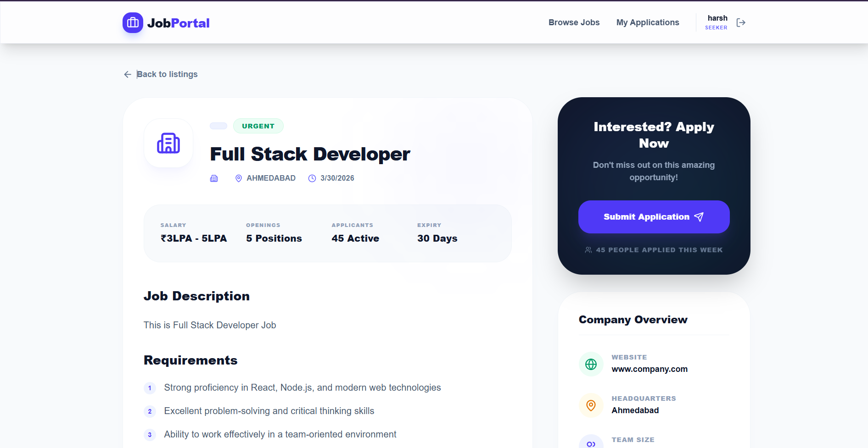Image resolution: width=868 pixels, height=448 pixels.
Task: Click the logout icon next to harsh
Action: coord(741,22)
